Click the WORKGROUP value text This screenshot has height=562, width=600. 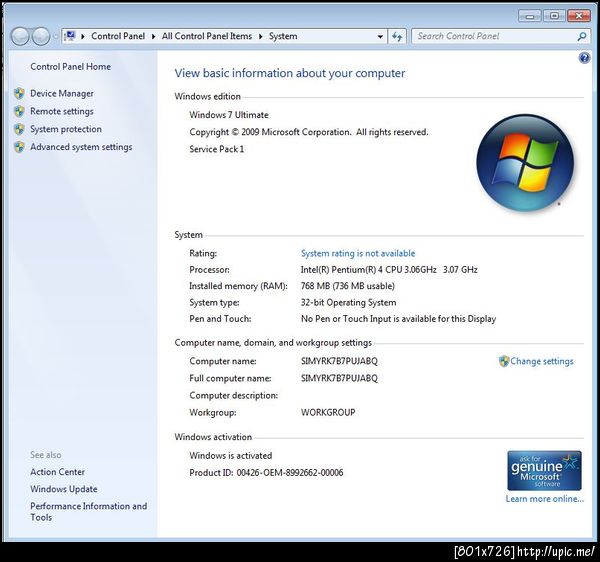[x=328, y=412]
